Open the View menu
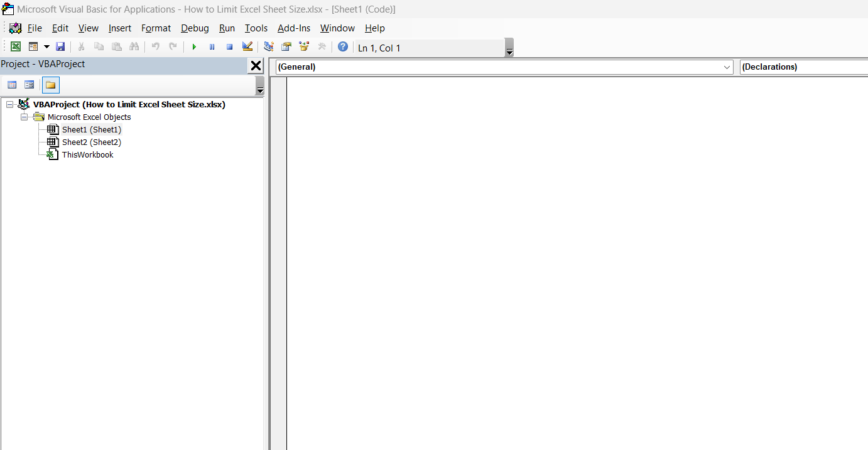Image resolution: width=868 pixels, height=450 pixels. [x=89, y=28]
